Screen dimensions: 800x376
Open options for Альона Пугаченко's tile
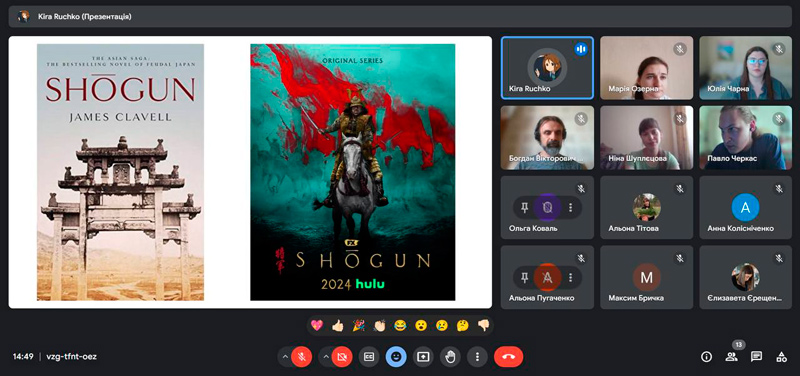(x=570, y=278)
